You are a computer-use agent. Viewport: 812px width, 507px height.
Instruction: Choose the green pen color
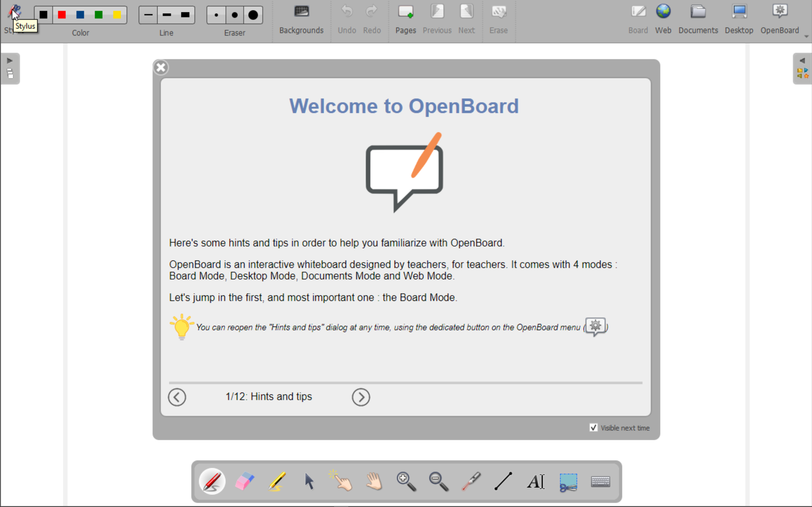pos(98,15)
